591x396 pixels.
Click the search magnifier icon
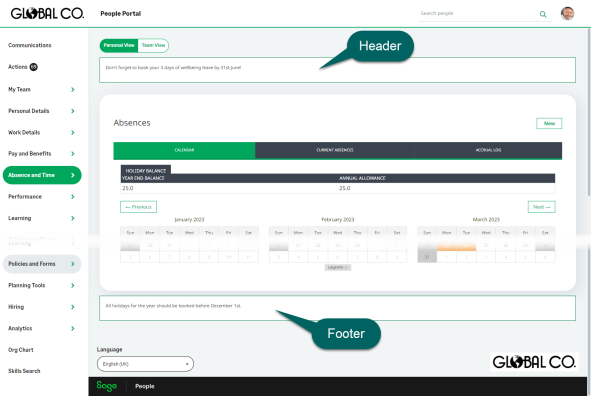coord(543,14)
